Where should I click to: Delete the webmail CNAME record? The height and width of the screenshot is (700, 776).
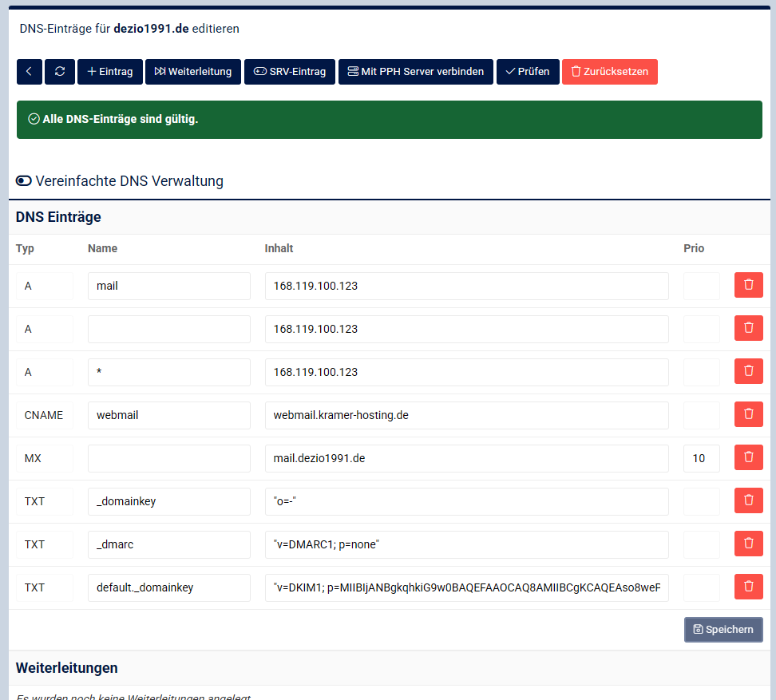pyautogui.click(x=748, y=414)
